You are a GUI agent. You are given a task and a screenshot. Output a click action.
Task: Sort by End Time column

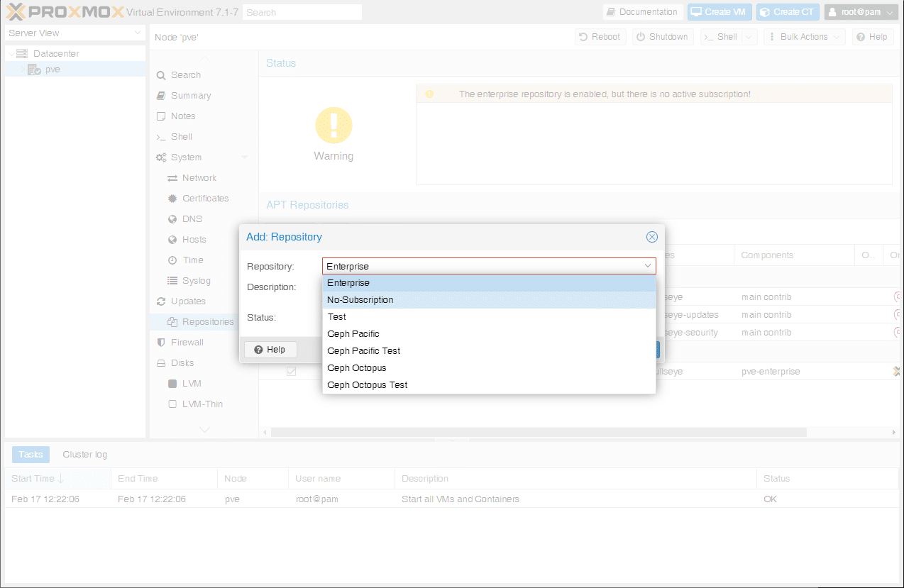pos(164,479)
